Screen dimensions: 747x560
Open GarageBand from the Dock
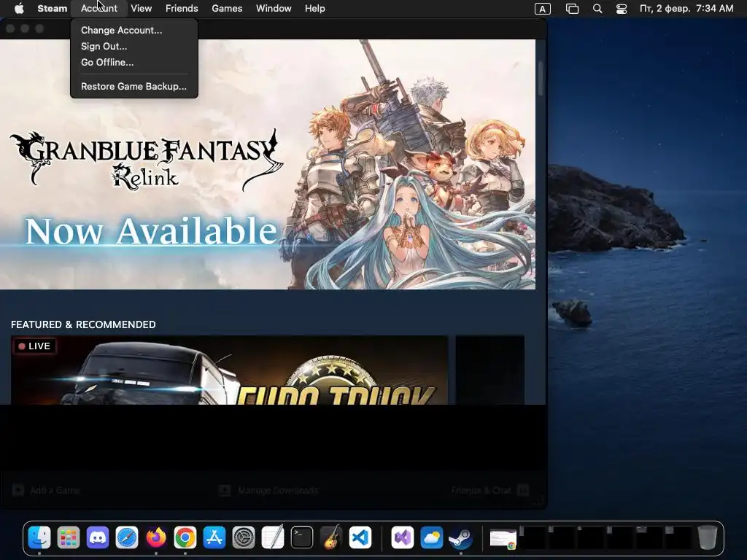click(331, 537)
